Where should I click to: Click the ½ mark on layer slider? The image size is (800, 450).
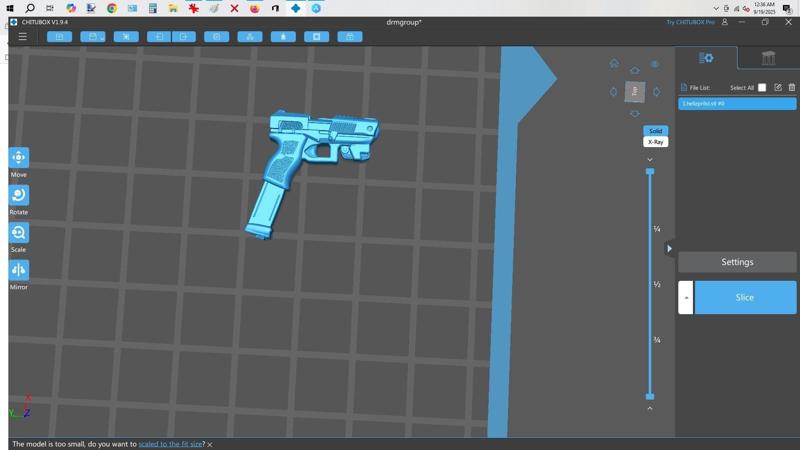pyautogui.click(x=657, y=284)
